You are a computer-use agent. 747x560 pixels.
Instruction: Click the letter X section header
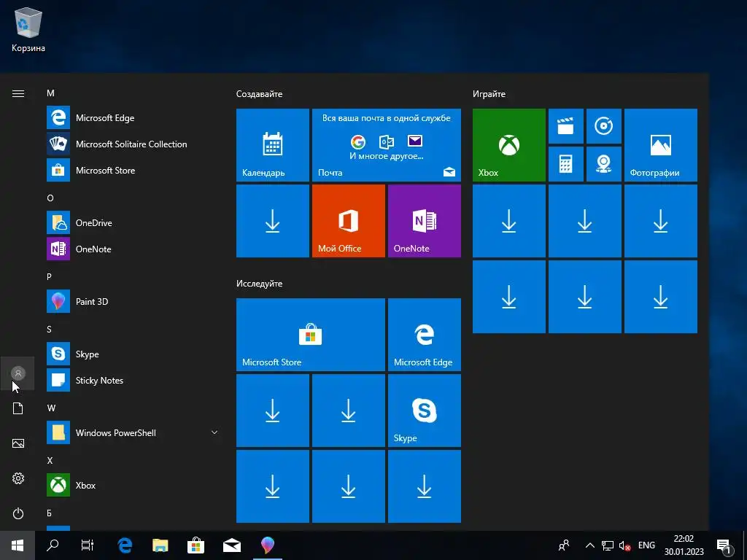tap(50, 461)
